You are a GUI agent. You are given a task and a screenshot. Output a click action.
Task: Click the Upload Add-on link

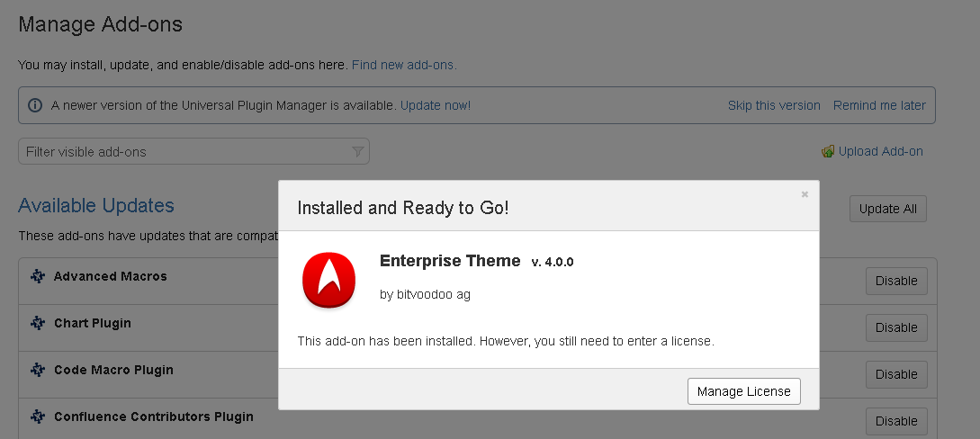[x=881, y=152]
